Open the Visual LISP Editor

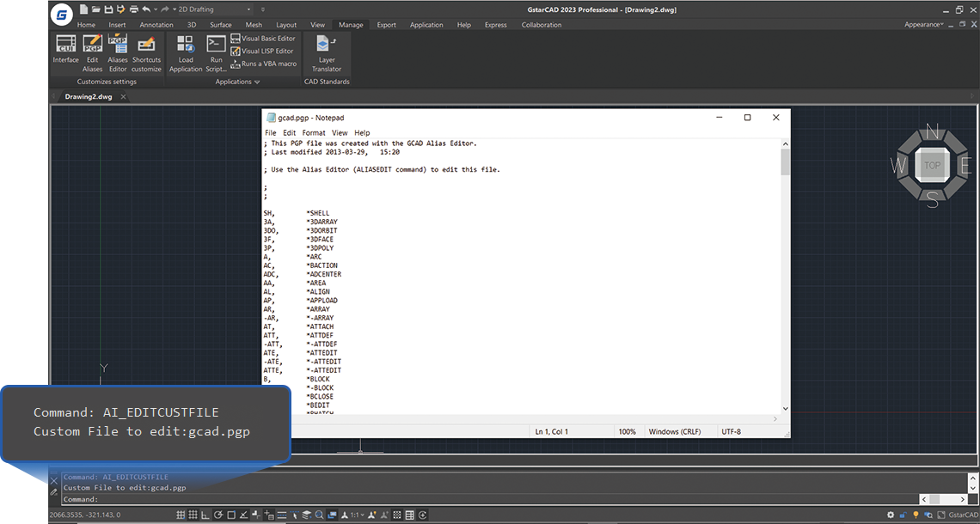tap(262, 52)
